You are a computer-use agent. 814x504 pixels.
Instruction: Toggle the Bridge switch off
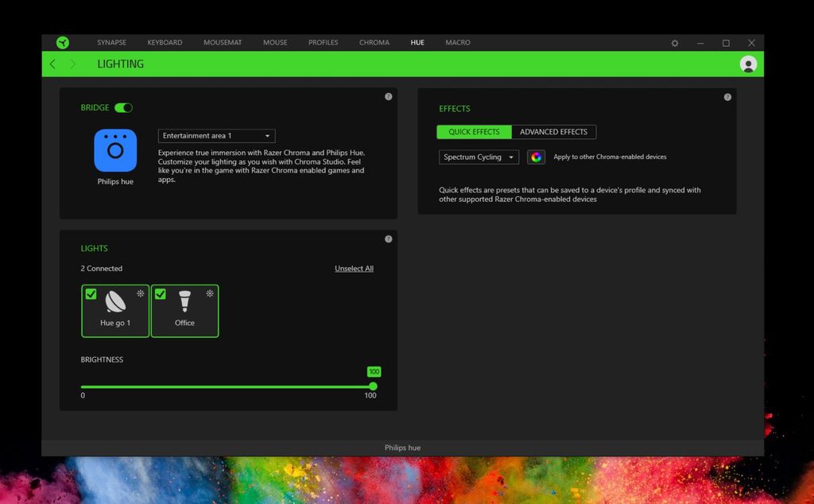tap(125, 107)
